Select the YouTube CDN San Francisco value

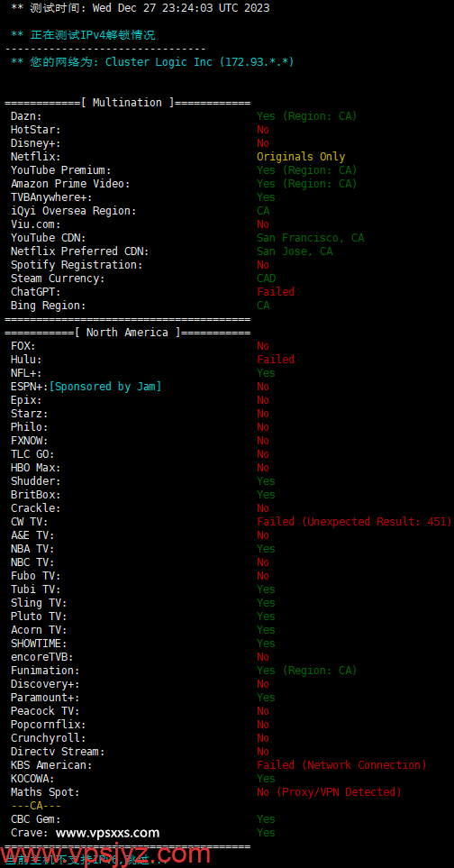click(310, 238)
